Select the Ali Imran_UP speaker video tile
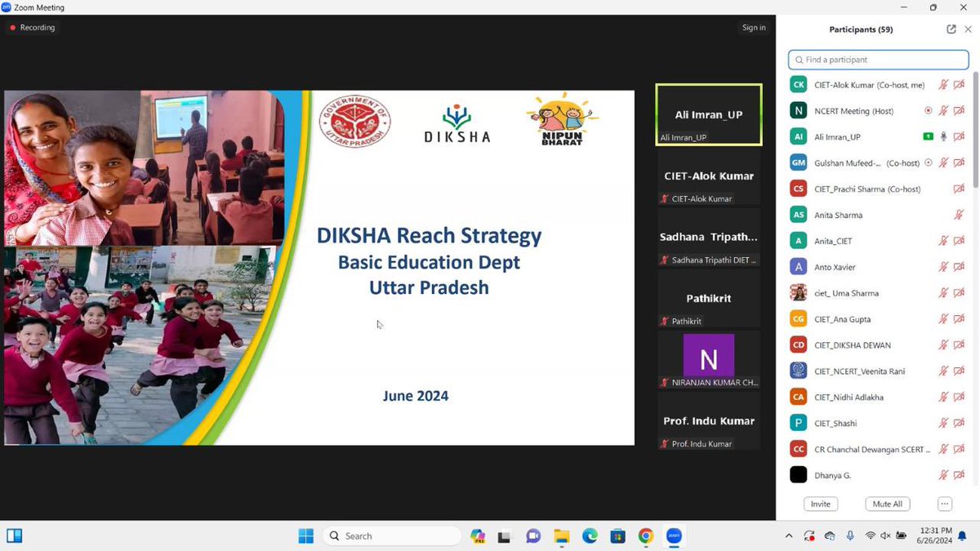Image resolution: width=980 pixels, height=551 pixels. (x=709, y=114)
